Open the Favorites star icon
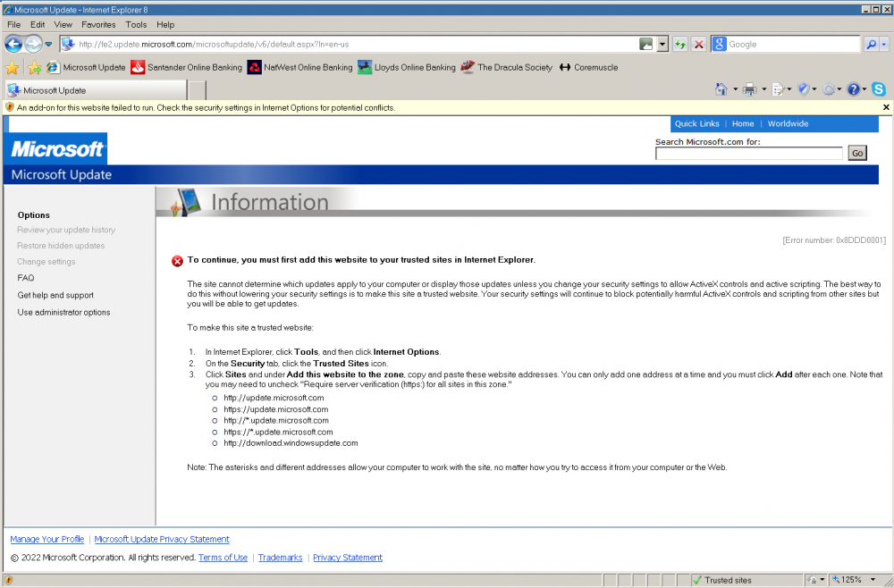894x588 pixels. [x=13, y=68]
